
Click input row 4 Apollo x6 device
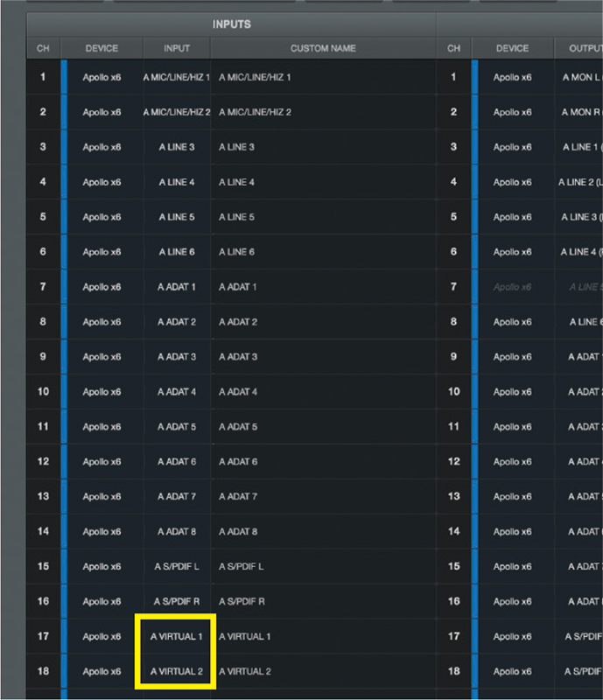(102, 182)
